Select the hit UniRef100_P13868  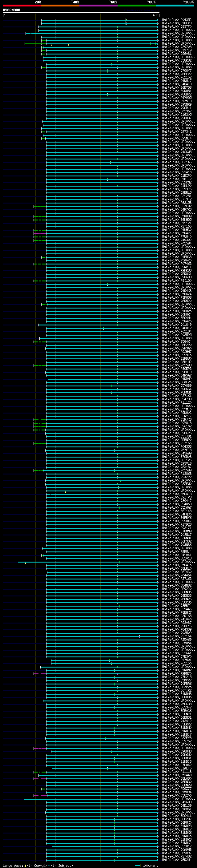click(x=177, y=474)
